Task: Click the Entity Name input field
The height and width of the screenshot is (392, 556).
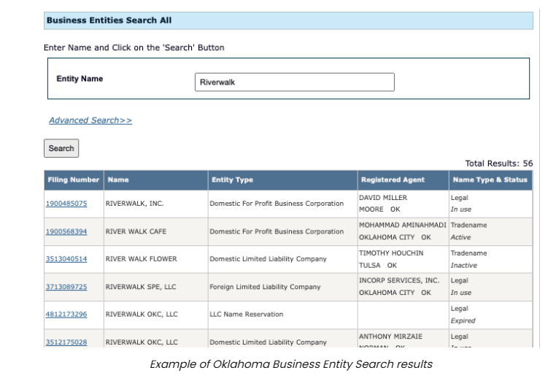Action: (x=294, y=82)
